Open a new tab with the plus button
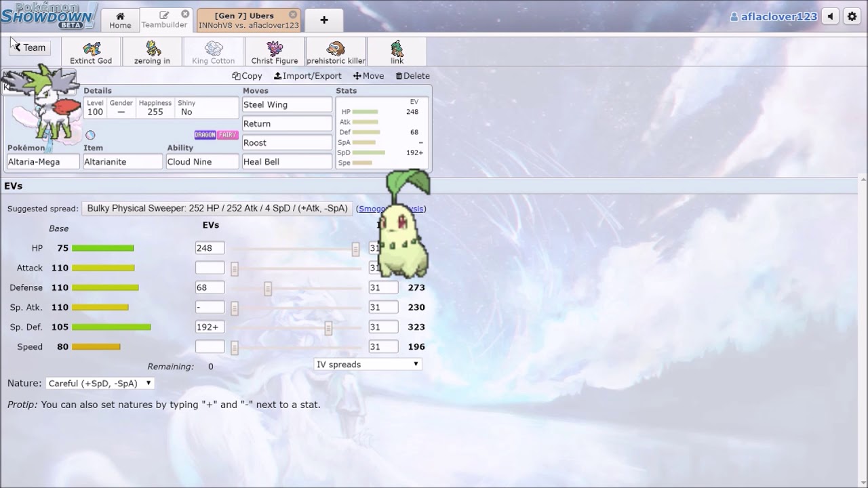The width and height of the screenshot is (868, 488). [324, 20]
